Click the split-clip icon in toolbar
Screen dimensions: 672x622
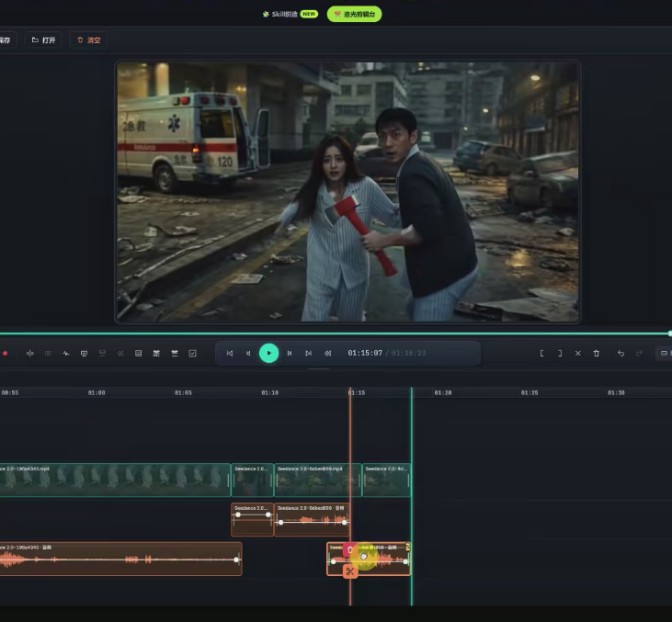30,354
